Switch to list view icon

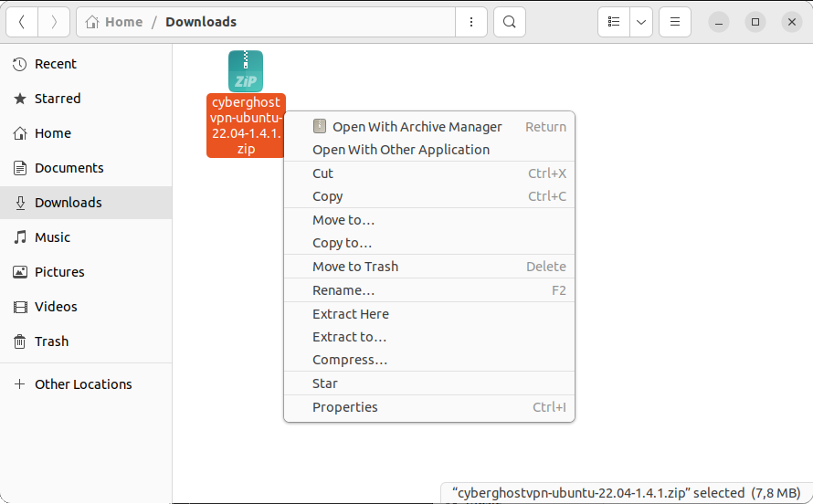(614, 22)
